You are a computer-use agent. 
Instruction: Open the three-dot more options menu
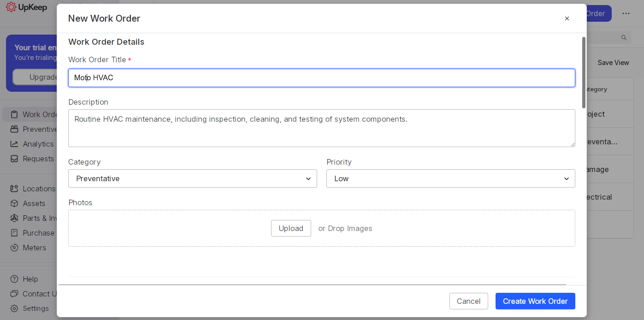(626, 13)
